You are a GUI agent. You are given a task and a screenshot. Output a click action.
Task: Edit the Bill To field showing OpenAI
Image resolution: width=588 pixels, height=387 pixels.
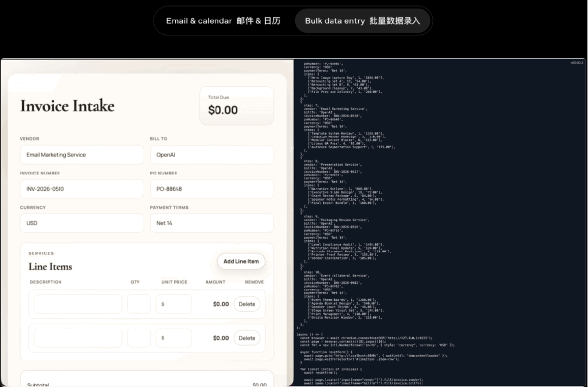(212, 155)
